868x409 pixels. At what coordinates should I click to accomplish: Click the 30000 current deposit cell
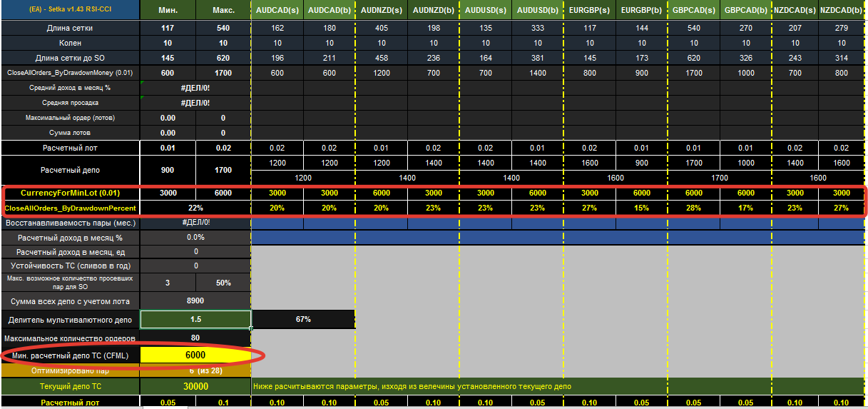[x=195, y=386]
